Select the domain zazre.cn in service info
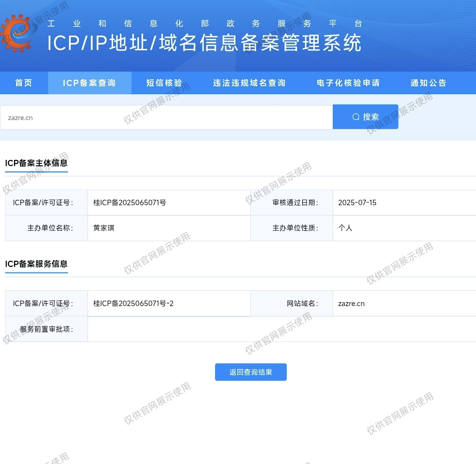Viewport: 476px width, 464px height. click(x=351, y=303)
